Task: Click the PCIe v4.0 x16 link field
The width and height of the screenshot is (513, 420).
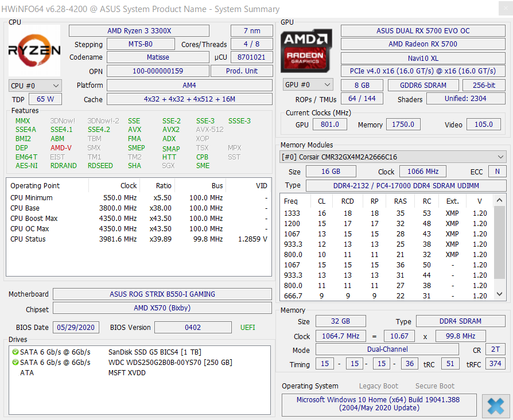Action: pos(423,71)
